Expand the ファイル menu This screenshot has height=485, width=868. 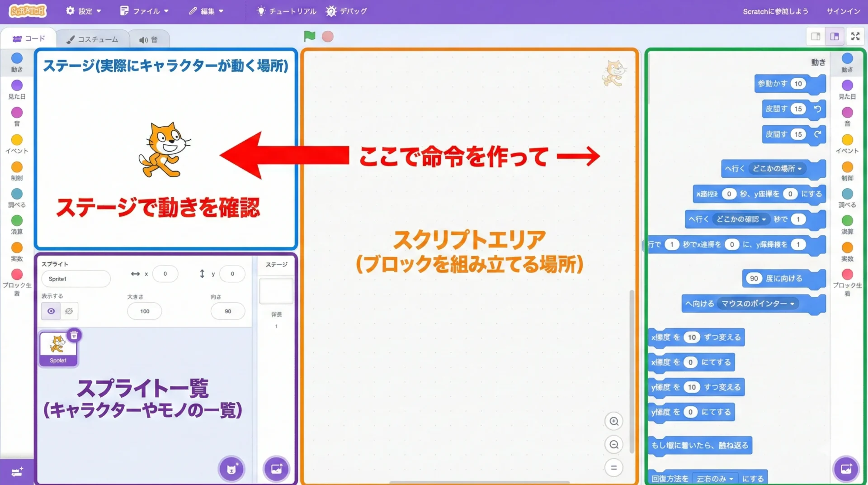(x=145, y=11)
